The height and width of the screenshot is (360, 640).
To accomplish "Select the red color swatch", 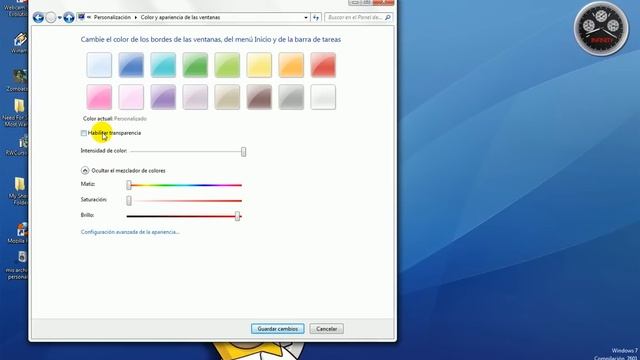I will (323, 65).
